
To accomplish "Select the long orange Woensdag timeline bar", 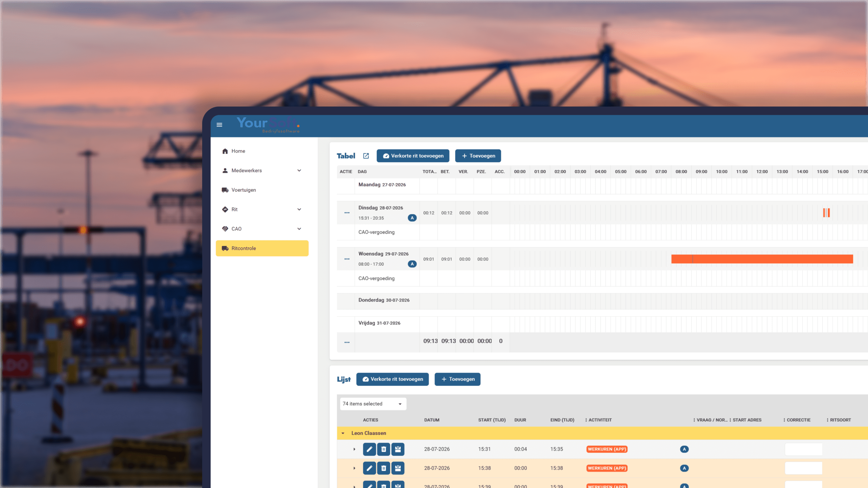I will coord(762,259).
